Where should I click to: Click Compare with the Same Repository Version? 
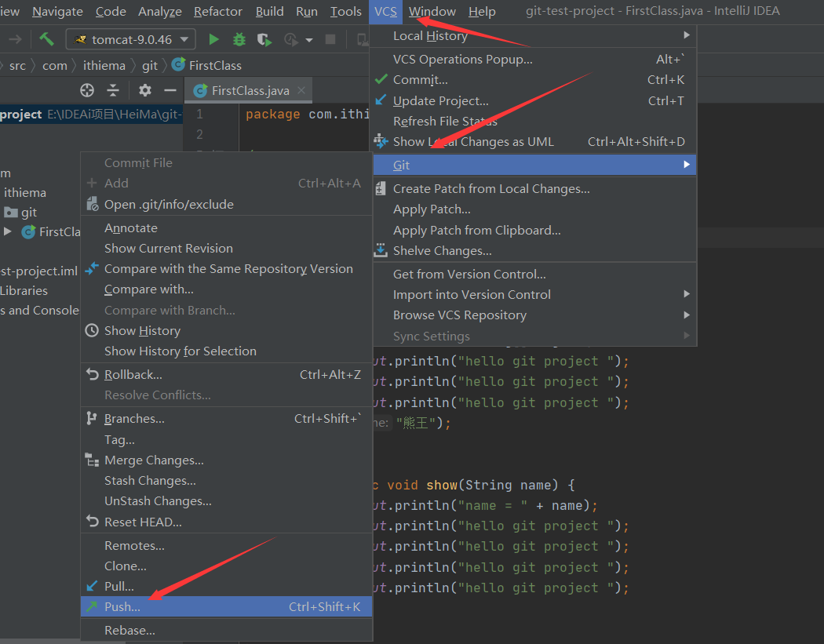pyautogui.click(x=227, y=269)
